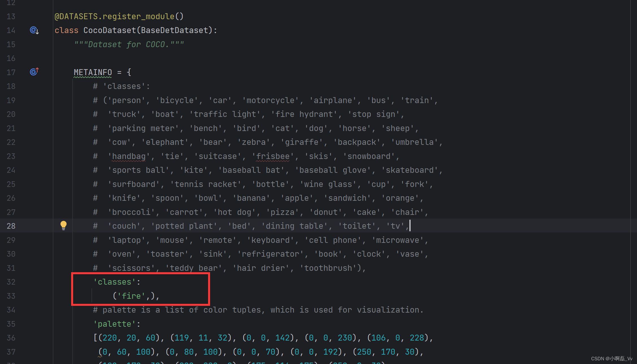The image size is (637, 364).
Task: Click the CocoDataset class name
Action: point(110,30)
